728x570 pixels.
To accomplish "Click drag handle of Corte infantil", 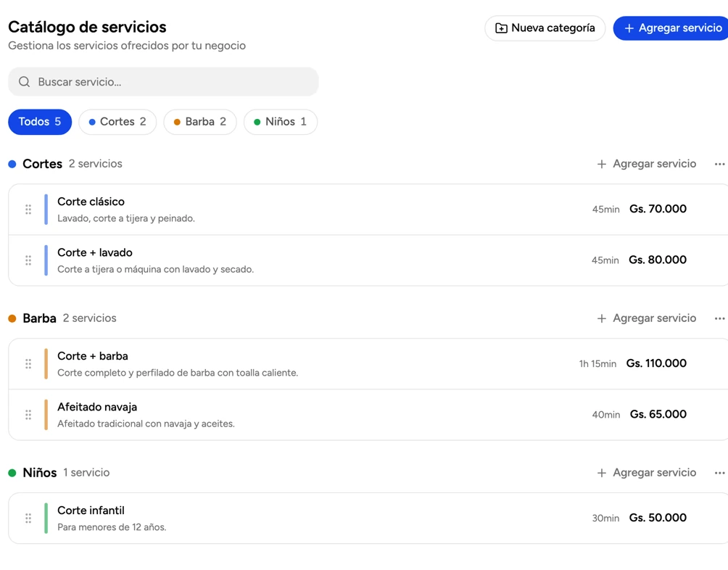I will click(x=28, y=518).
